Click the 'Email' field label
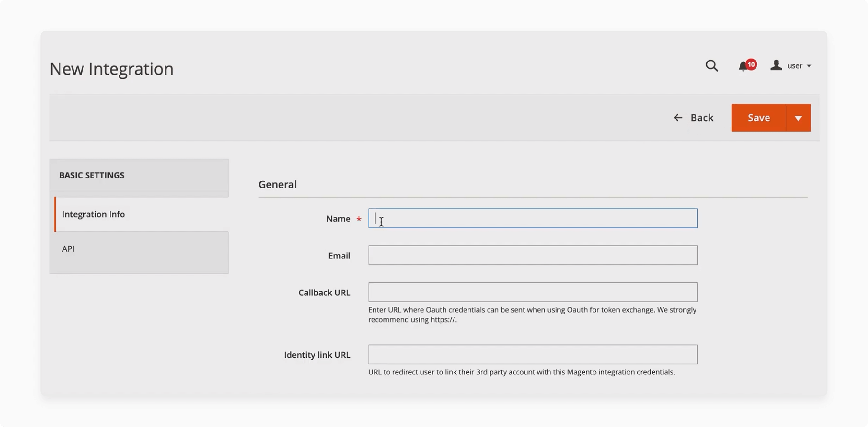This screenshot has height=427, width=868. (339, 256)
